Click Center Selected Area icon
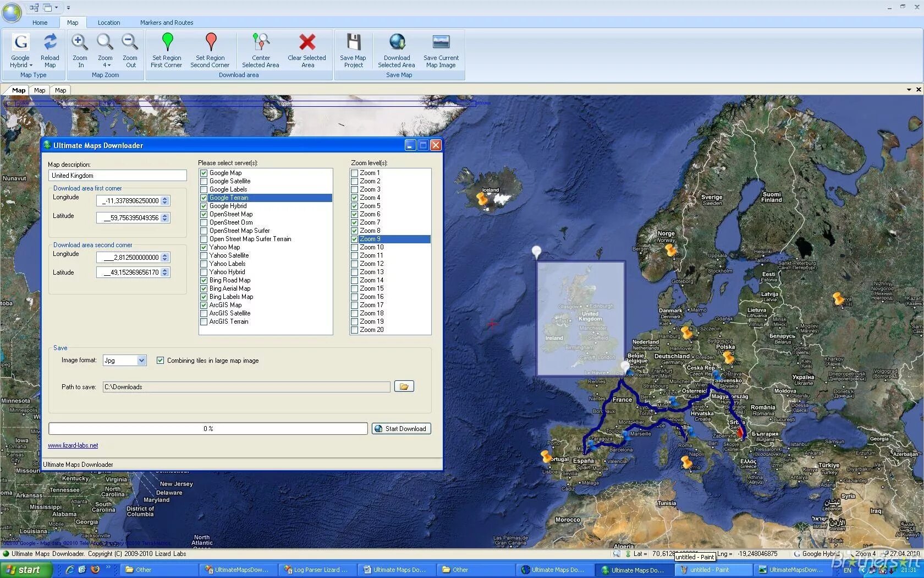 tap(261, 41)
